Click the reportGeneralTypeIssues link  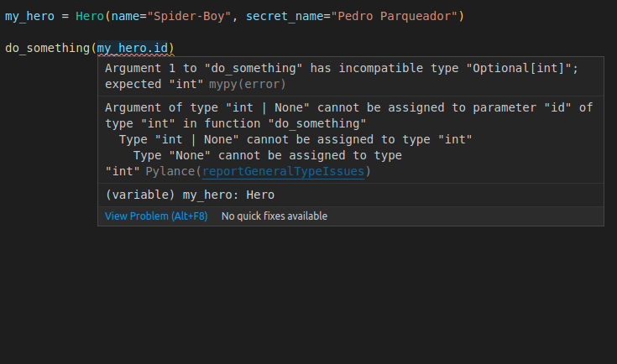283,171
